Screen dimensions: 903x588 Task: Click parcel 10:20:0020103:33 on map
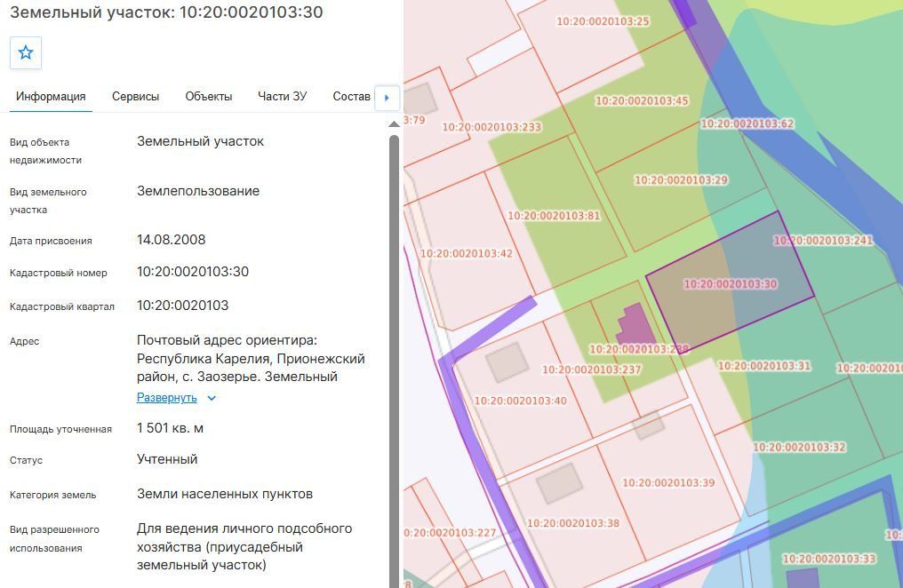tap(829, 560)
